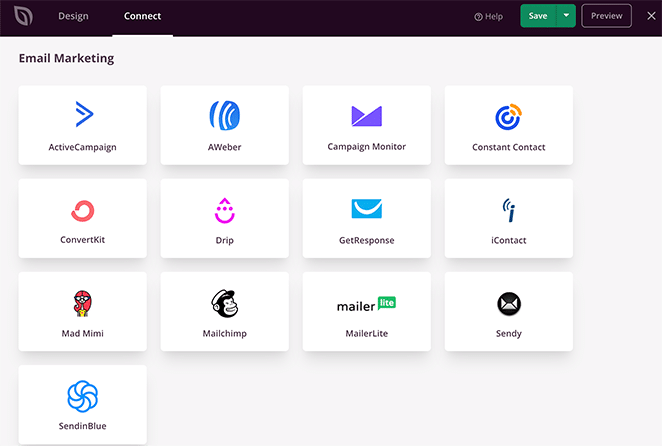Select the Drip label
The width and height of the screenshot is (662, 446).
pyautogui.click(x=225, y=240)
